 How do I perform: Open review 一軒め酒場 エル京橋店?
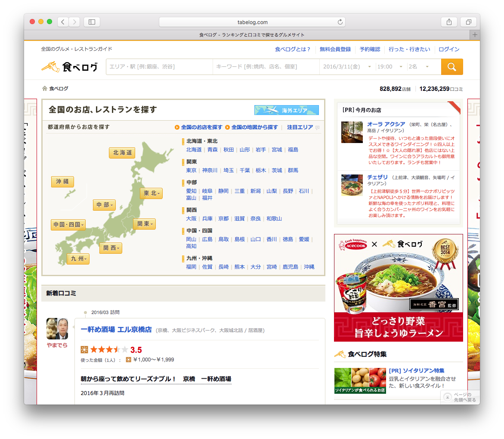pyautogui.click(x=116, y=330)
